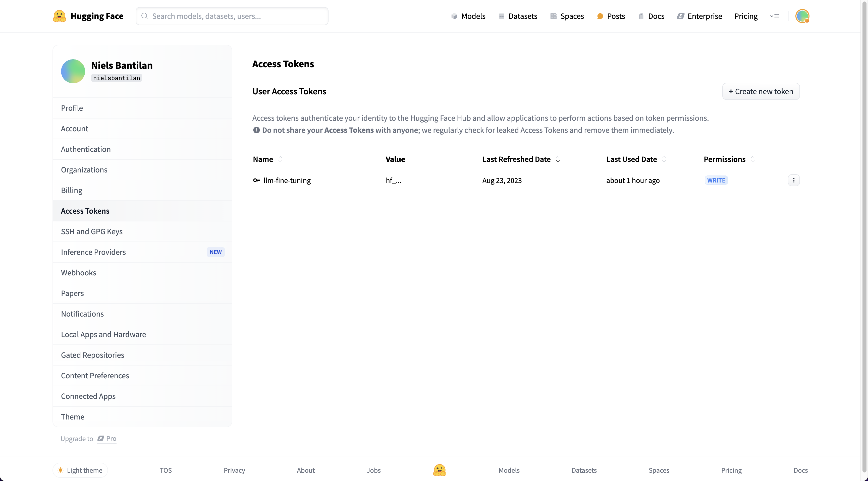Open the three-dot menu for llm-fine-tuning token

[x=794, y=180]
